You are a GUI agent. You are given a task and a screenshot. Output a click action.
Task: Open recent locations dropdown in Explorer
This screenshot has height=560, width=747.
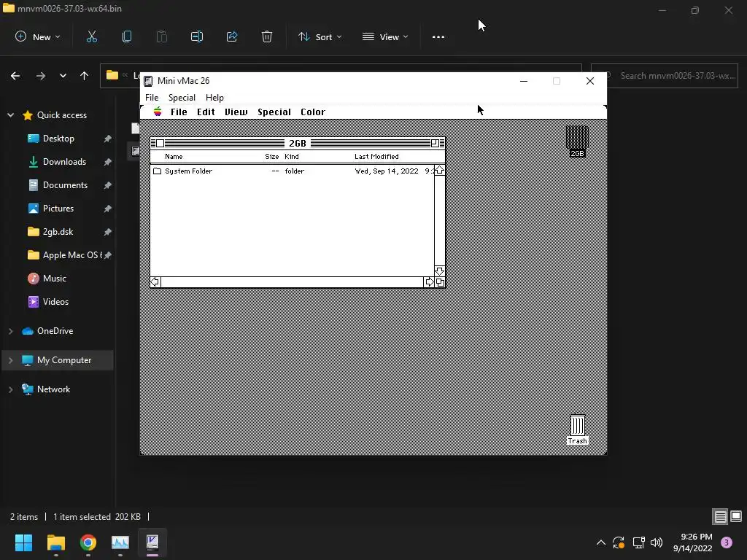(x=63, y=76)
